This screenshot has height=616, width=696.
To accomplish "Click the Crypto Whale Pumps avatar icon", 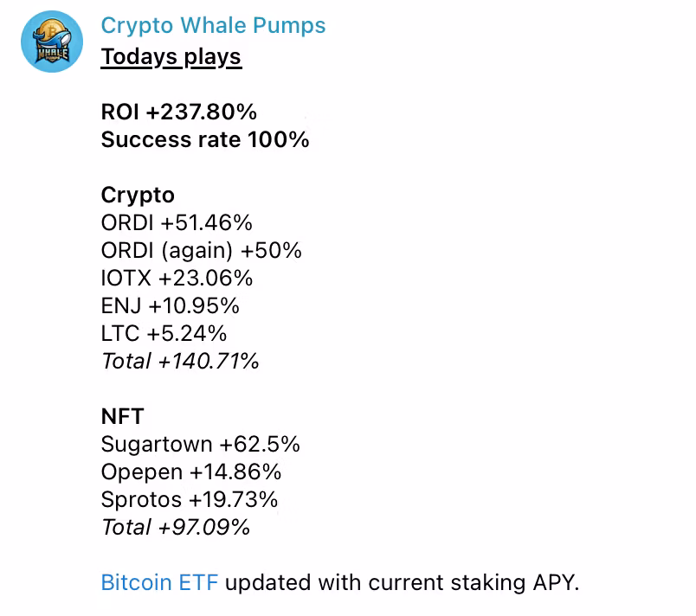I will tap(52, 42).
